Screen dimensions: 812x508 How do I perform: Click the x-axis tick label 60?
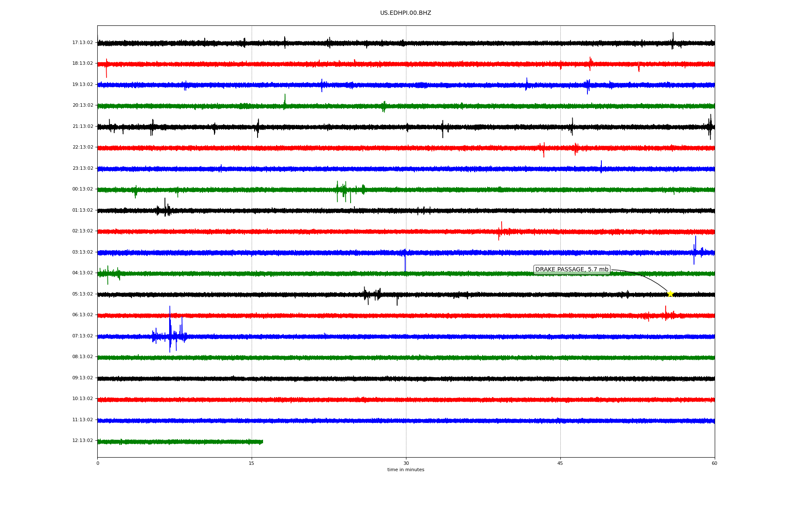pos(714,464)
